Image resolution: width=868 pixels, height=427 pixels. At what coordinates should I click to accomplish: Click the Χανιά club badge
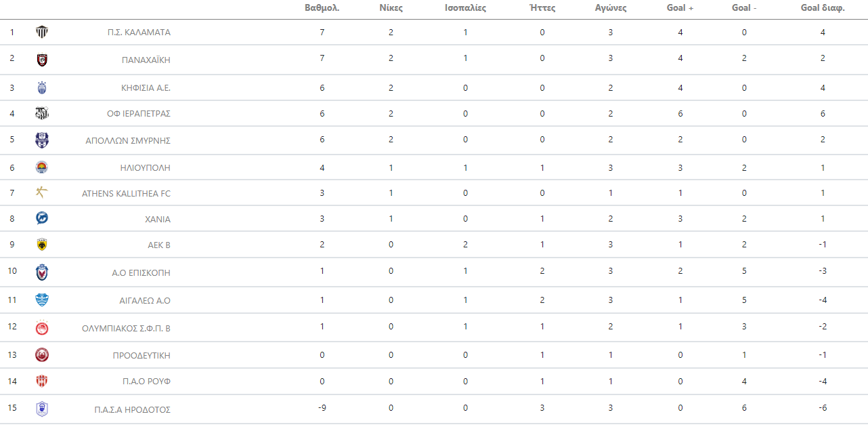[42, 218]
